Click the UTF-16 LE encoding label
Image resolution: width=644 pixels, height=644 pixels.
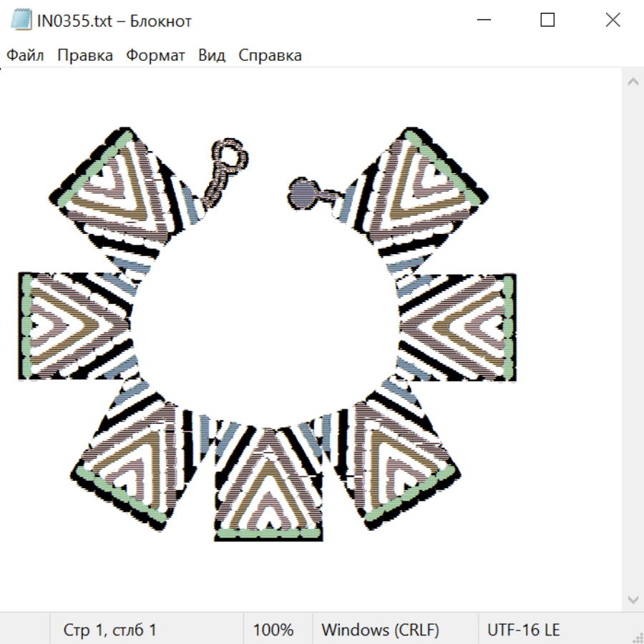click(523, 630)
